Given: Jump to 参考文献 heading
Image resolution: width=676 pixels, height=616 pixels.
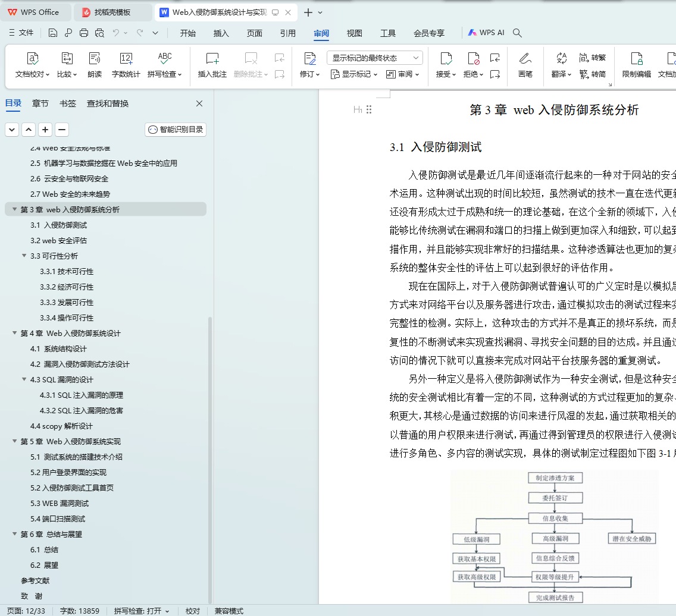Looking at the screenshot, I should click(x=35, y=580).
